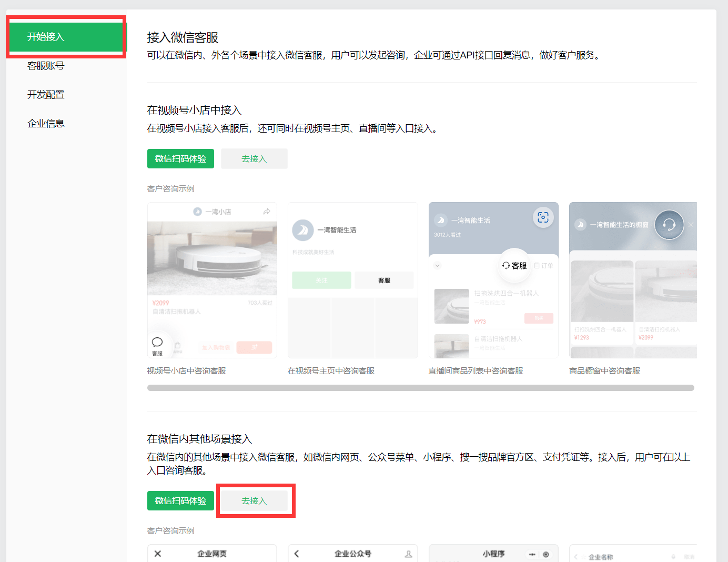728x562 pixels.
Task: Click the 接入微信客服 page heading
Action: pyautogui.click(x=183, y=38)
